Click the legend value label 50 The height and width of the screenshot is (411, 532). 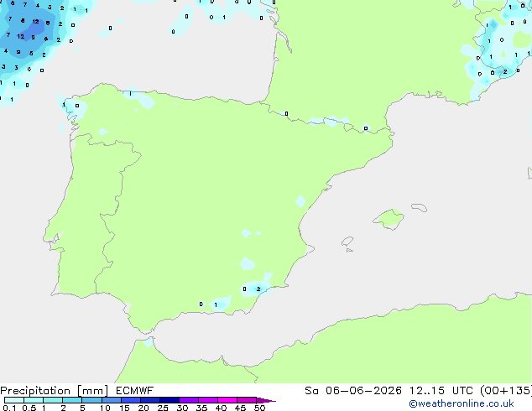click(x=260, y=408)
